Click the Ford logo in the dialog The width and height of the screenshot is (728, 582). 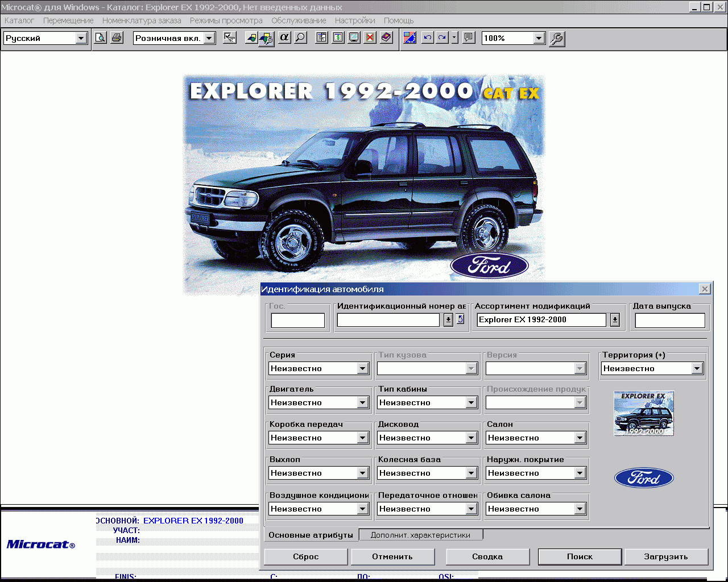click(644, 478)
